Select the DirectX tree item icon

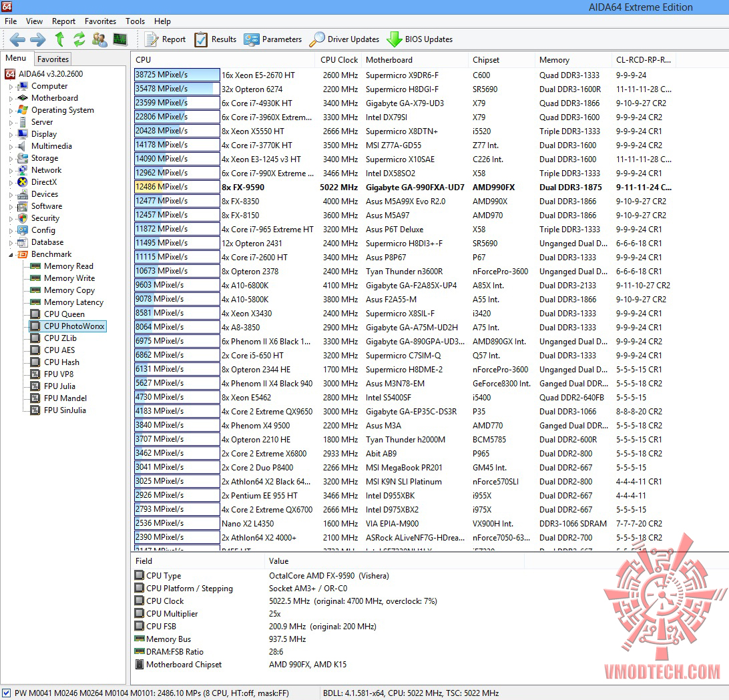[x=22, y=182]
